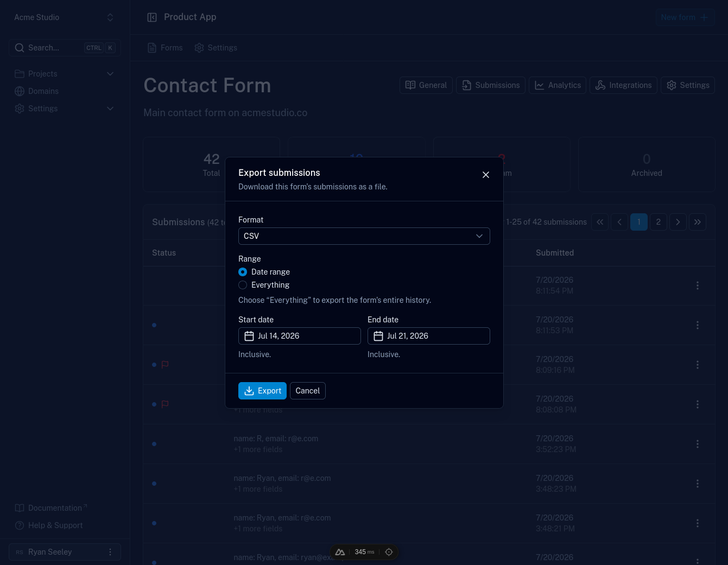
Task: Open the Format CSV dropdown
Action: point(364,236)
